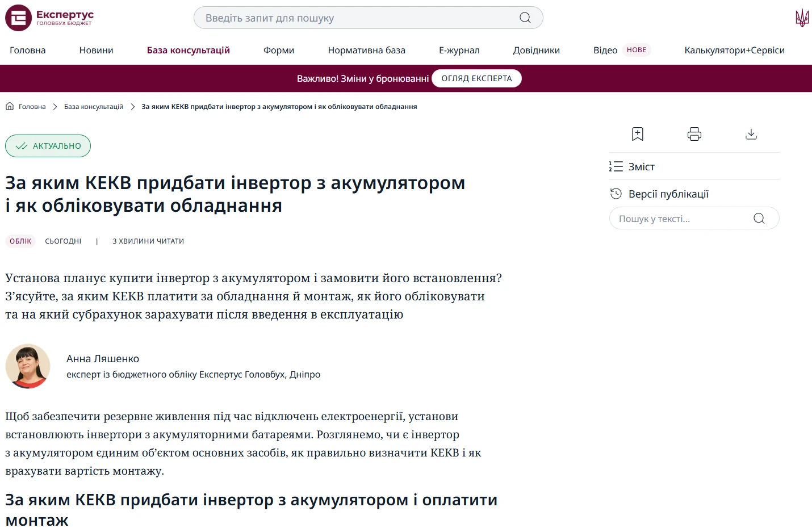Click the history clock icon for versions
The height and width of the screenshot is (528, 812).
pos(616,194)
